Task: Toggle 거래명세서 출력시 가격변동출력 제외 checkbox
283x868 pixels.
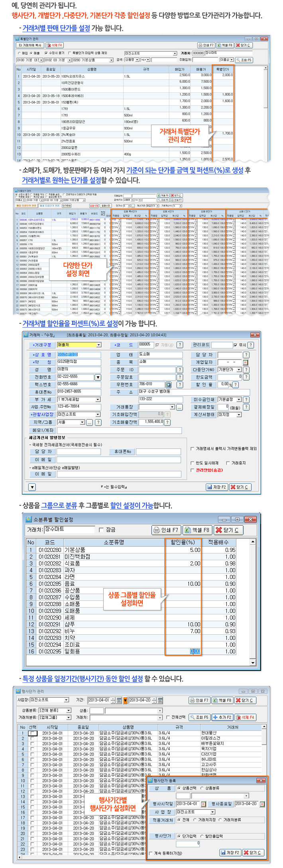Action: (x=192, y=449)
